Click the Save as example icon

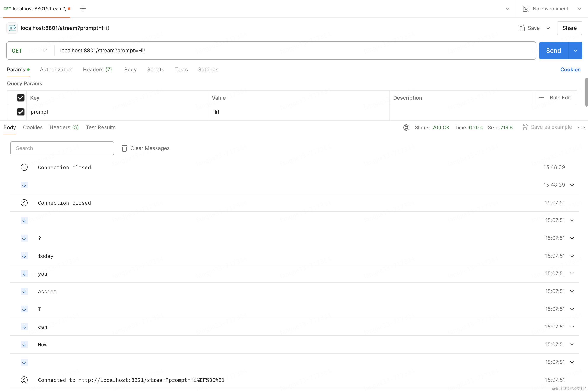[524, 127]
